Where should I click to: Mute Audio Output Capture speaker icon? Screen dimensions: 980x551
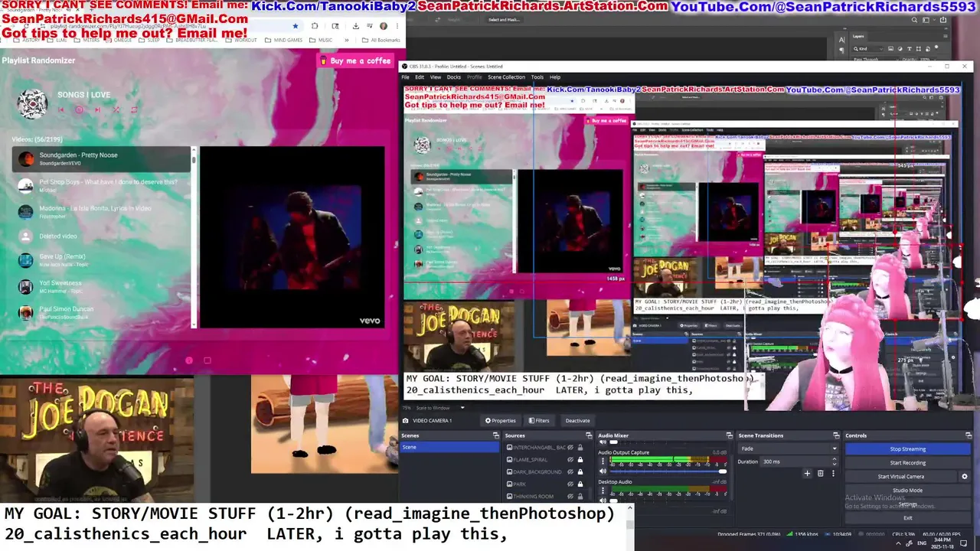tap(603, 471)
